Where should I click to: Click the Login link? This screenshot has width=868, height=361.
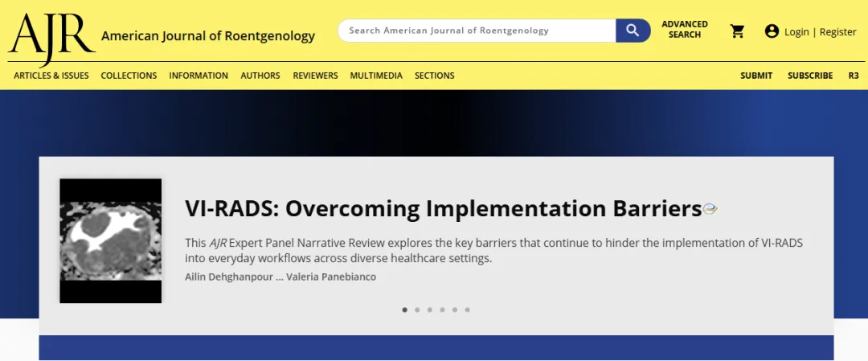coord(796,32)
